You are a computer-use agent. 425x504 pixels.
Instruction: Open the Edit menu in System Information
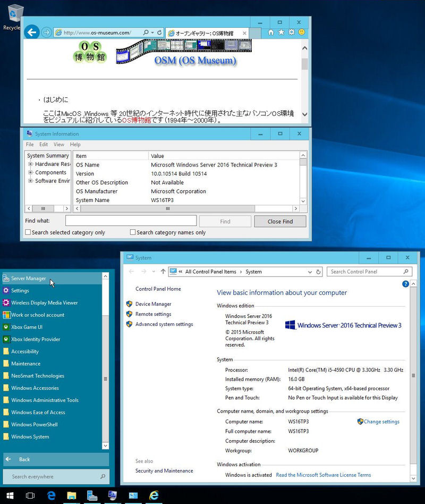[44, 144]
